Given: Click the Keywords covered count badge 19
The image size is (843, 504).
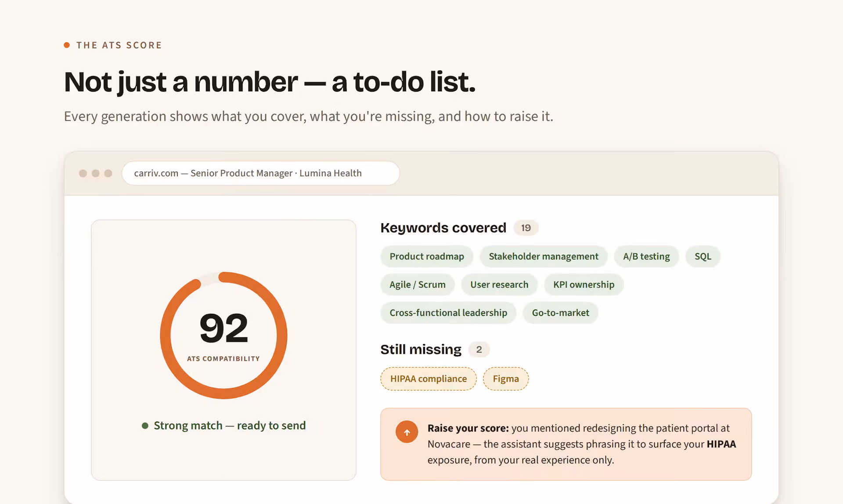Looking at the screenshot, I should pyautogui.click(x=526, y=228).
